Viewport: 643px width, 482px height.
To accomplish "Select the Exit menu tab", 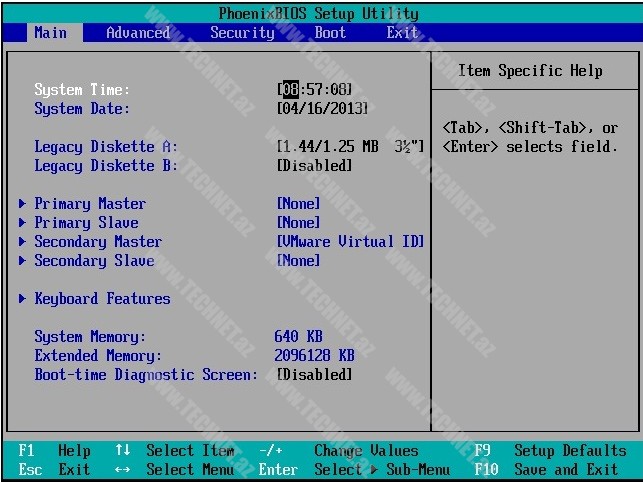I will point(402,32).
